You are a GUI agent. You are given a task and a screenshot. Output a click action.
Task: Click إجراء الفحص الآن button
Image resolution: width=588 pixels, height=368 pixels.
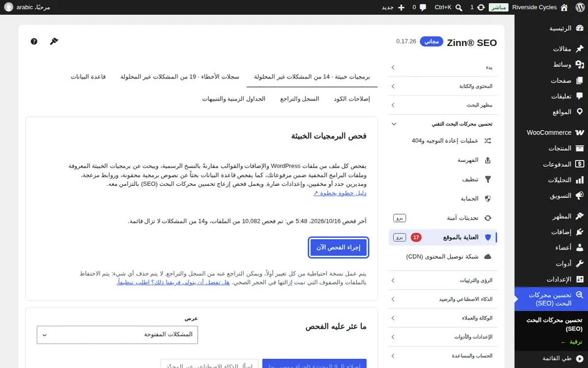pyautogui.click(x=338, y=247)
